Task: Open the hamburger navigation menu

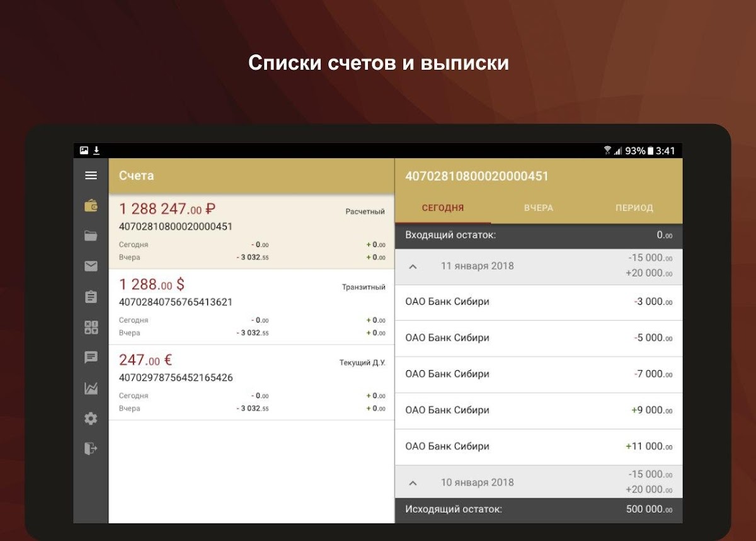Action: tap(91, 176)
